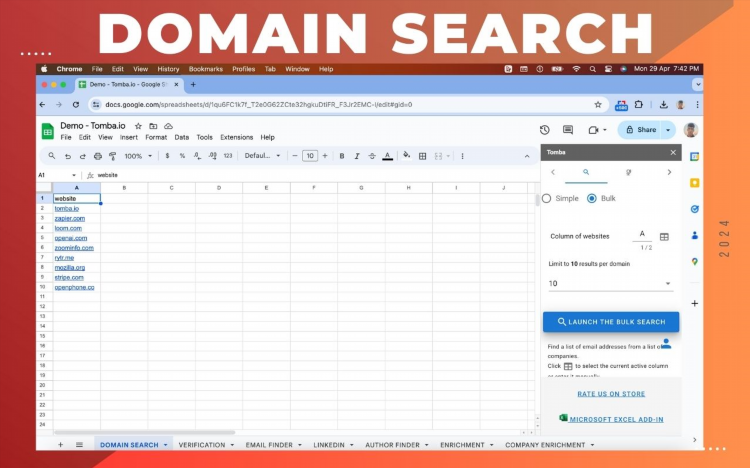Click LAUNCH THE BULK SEARCH button

click(x=611, y=322)
